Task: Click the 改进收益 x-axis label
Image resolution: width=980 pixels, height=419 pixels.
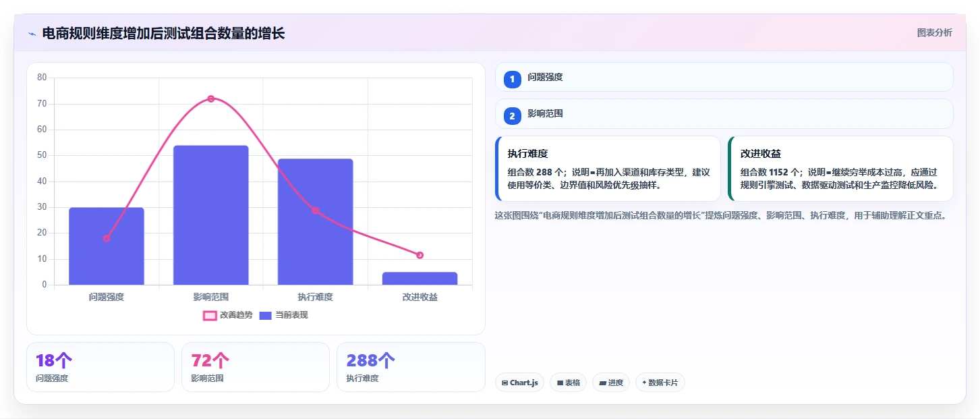Action: click(420, 297)
